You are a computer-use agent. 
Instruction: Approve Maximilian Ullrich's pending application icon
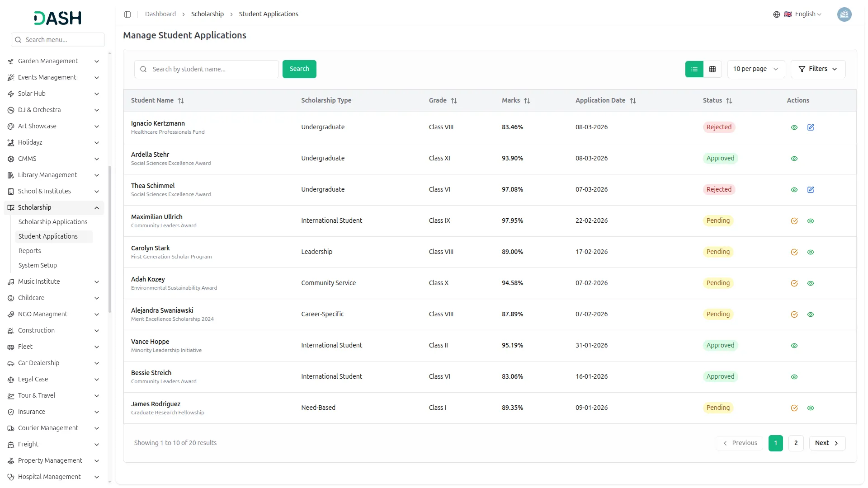pos(794,221)
